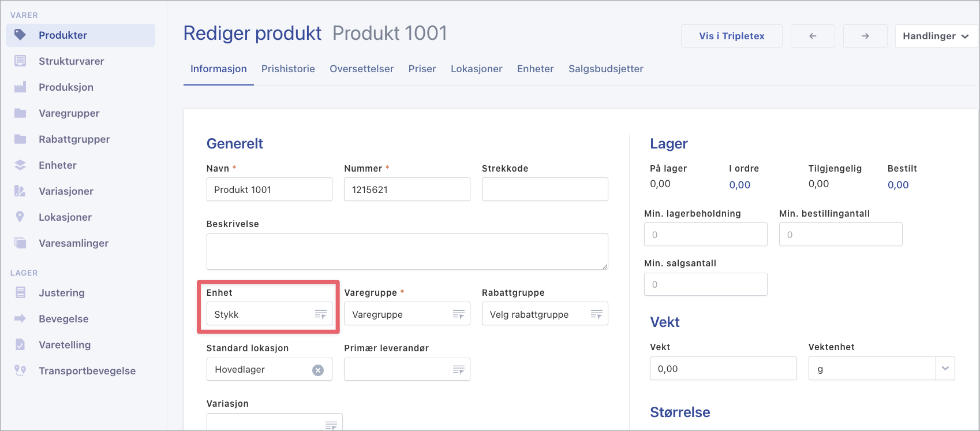Switch to the Prishistorie tab

pyautogui.click(x=288, y=69)
